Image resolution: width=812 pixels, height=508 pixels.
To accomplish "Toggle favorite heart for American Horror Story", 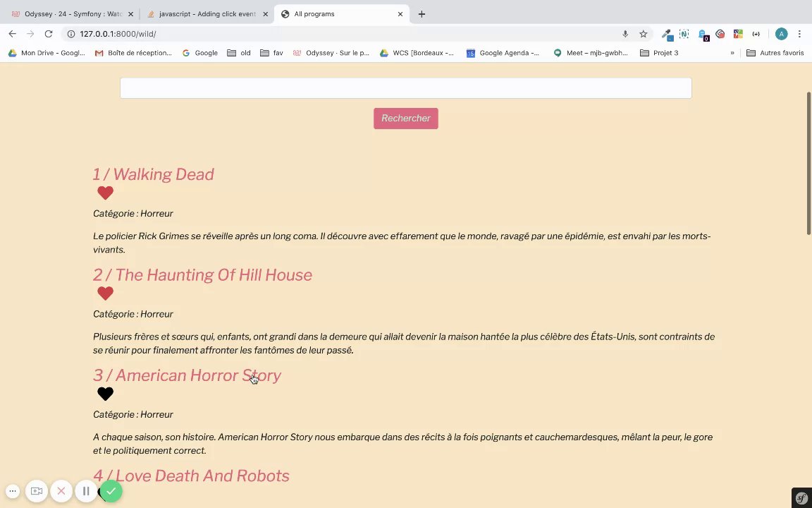I will [x=105, y=394].
